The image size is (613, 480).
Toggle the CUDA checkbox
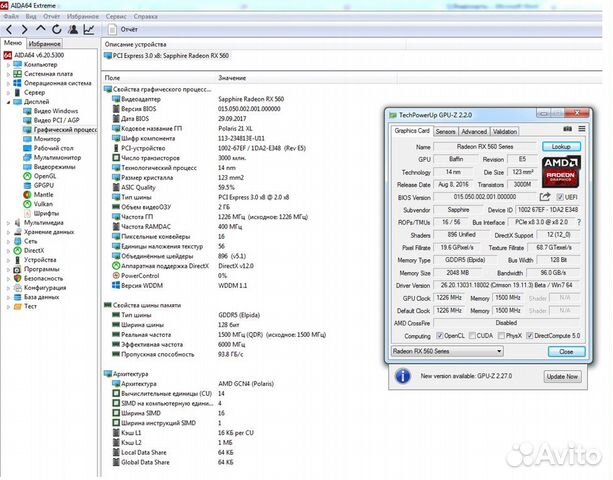(472, 336)
